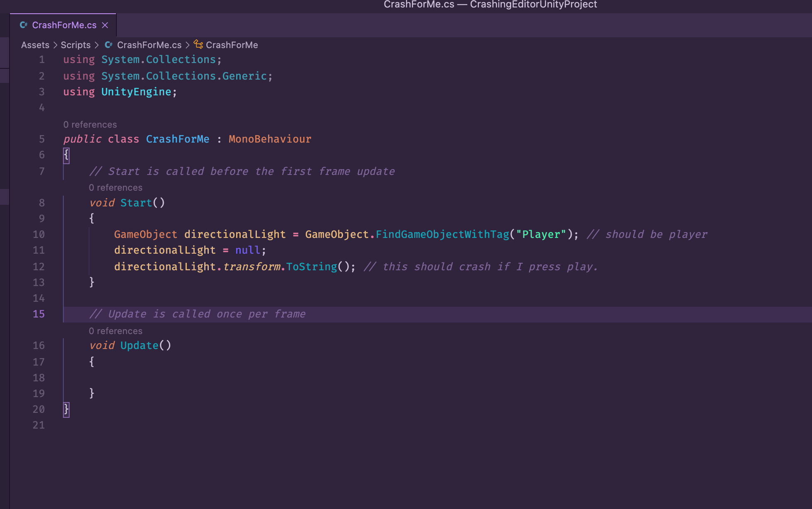Open CrashForMe.cs breadcrumb file picker
Screen dimensions: 812x509
(x=149, y=45)
